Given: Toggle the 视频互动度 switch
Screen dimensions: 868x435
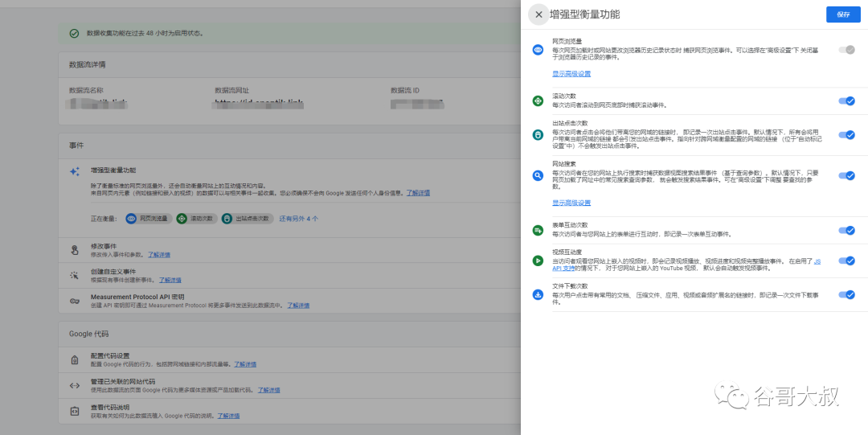Looking at the screenshot, I should coord(846,261).
